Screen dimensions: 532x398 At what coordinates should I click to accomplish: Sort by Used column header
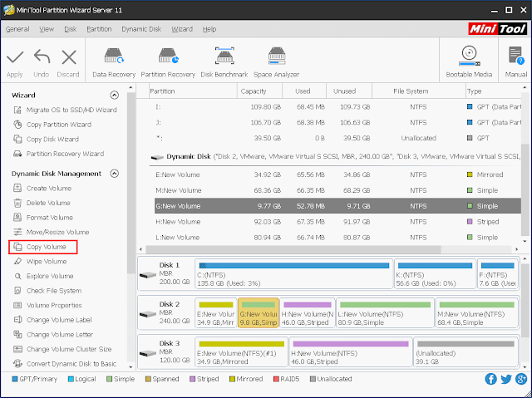coord(304,91)
